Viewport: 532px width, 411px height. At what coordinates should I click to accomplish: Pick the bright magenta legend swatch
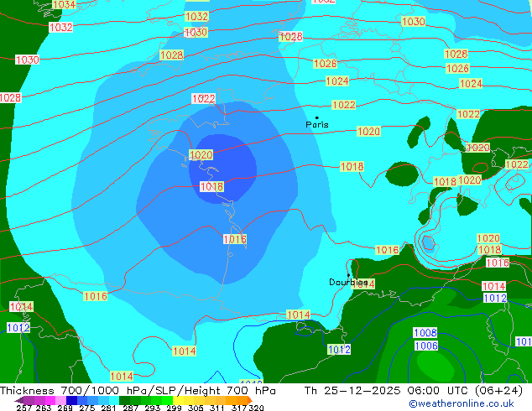50,400
